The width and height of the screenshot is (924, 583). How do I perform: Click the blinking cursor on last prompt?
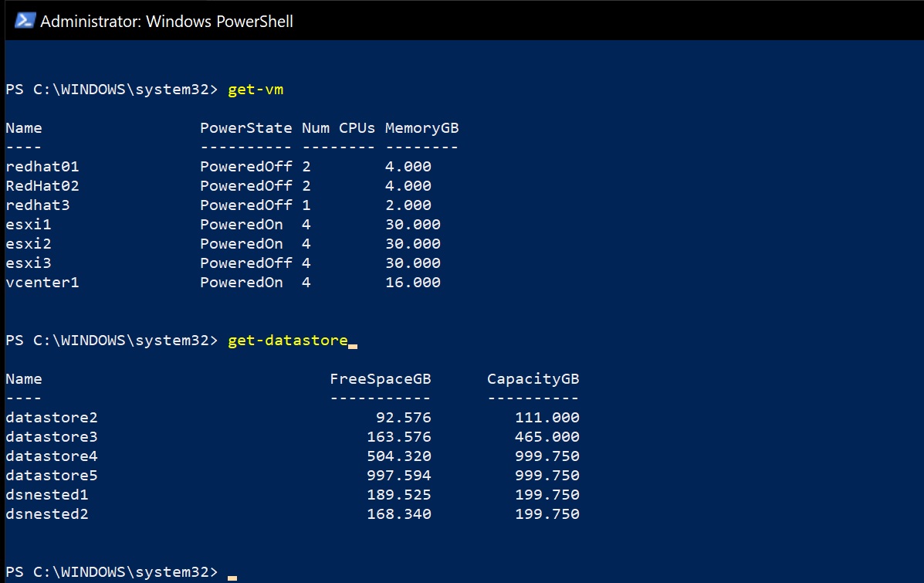click(232, 576)
